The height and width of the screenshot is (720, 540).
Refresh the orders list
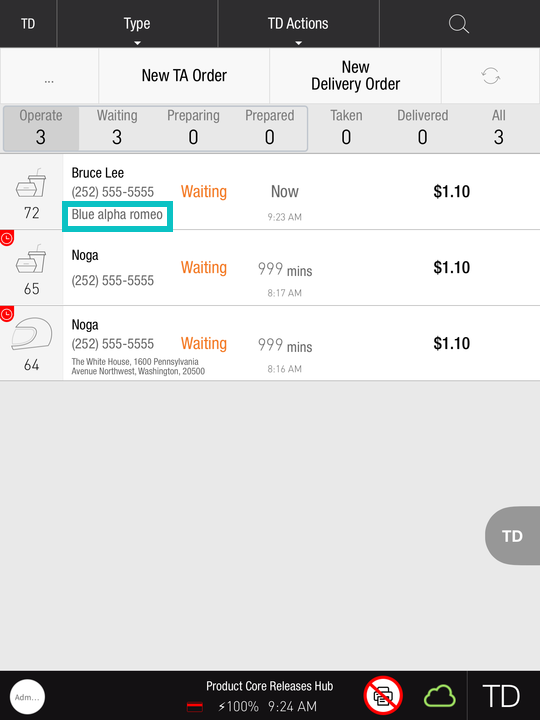(490, 76)
